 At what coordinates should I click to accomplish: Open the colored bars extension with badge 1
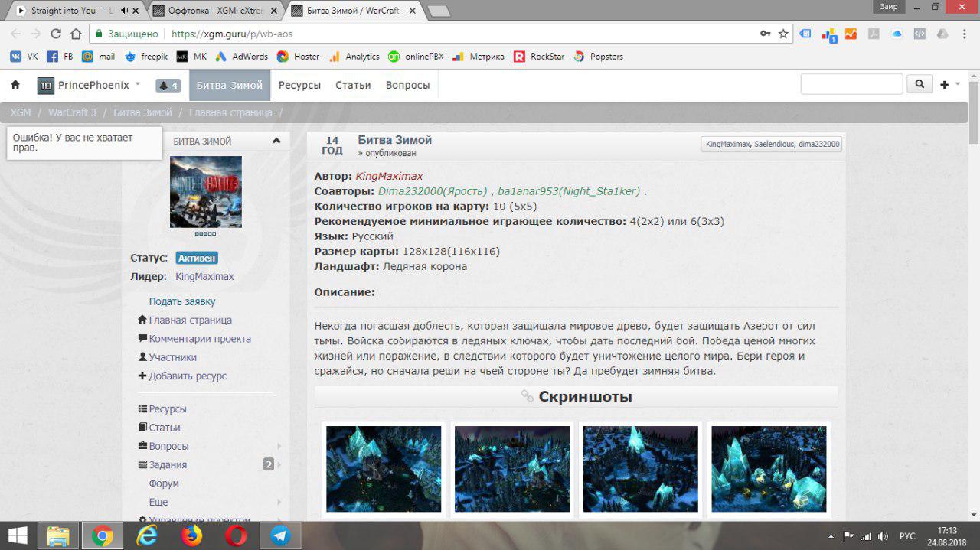pos(829,34)
